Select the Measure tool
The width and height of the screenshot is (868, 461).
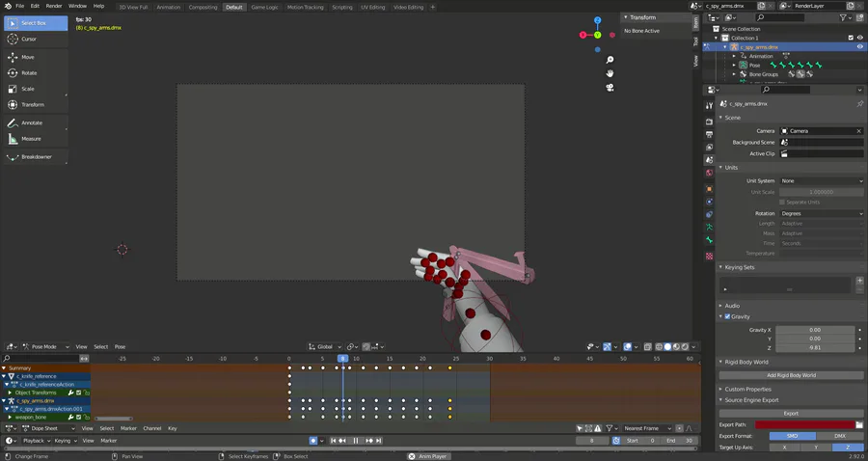[x=36, y=139]
